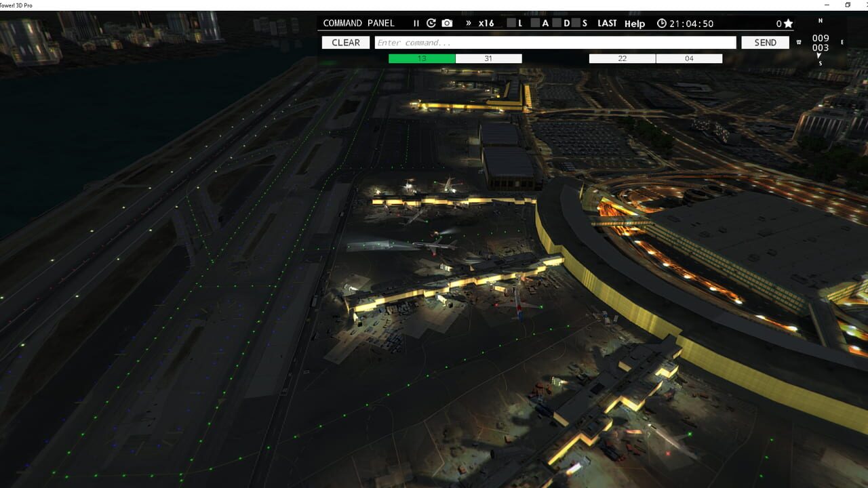Click the 21:04:50 simulation time
Screen dimensions: 868x488
coord(692,24)
